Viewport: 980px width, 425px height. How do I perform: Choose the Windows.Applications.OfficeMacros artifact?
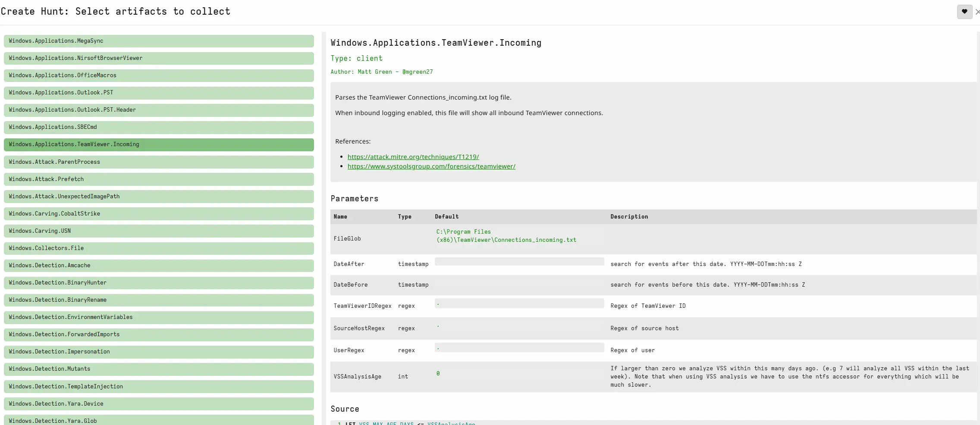(159, 75)
